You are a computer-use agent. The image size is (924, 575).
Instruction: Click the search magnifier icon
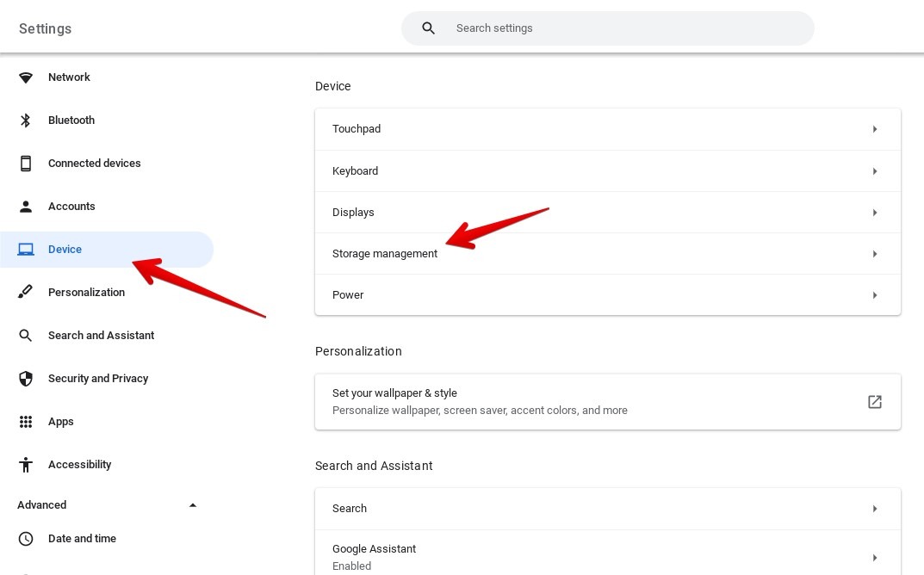(x=428, y=28)
